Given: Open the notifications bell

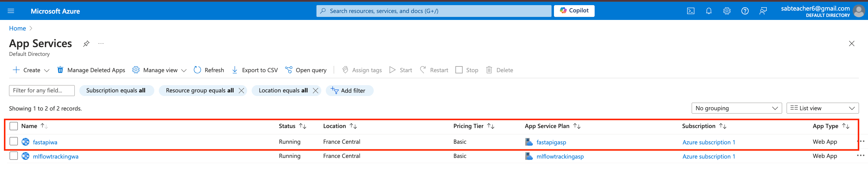Looking at the screenshot, I should [709, 11].
